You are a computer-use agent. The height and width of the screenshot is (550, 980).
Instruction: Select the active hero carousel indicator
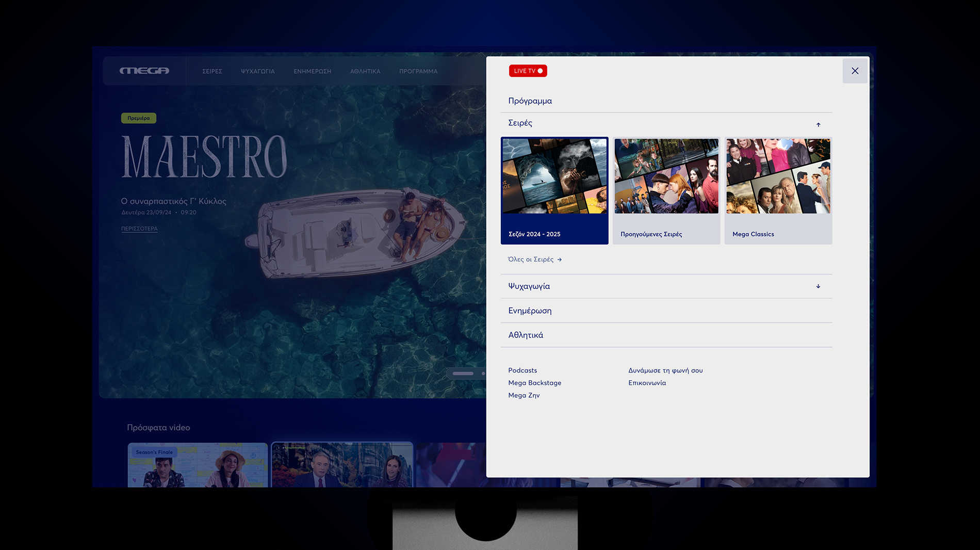pyautogui.click(x=463, y=373)
